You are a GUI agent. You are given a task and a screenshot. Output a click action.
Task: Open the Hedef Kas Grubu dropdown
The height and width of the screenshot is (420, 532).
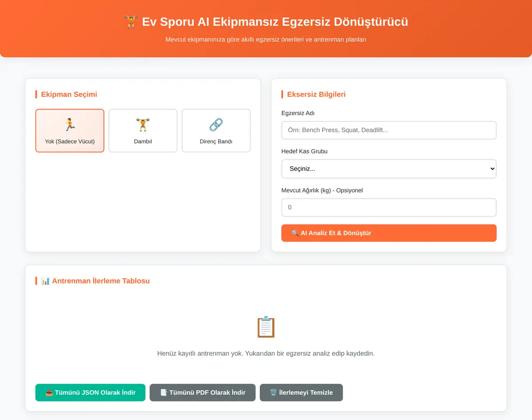point(389,169)
